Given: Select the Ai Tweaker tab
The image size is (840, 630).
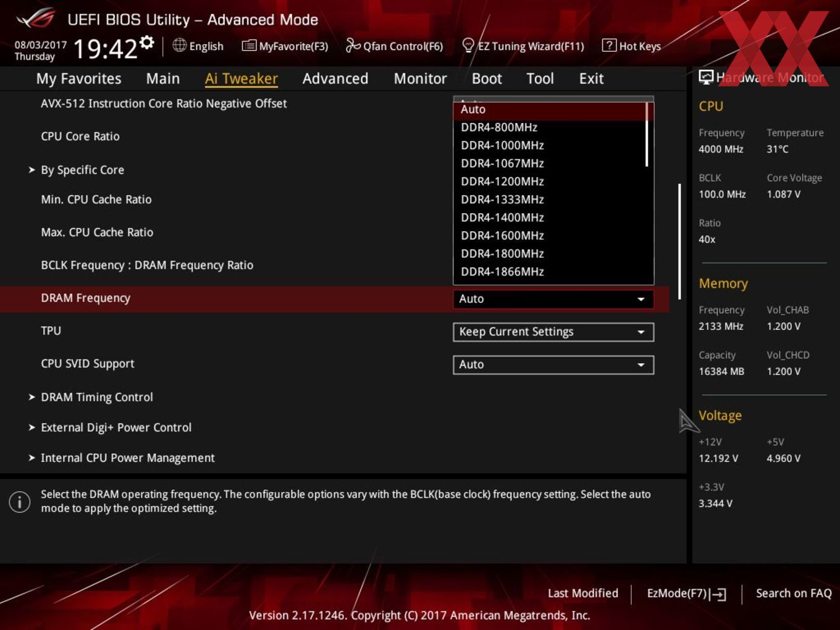Looking at the screenshot, I should (x=241, y=78).
